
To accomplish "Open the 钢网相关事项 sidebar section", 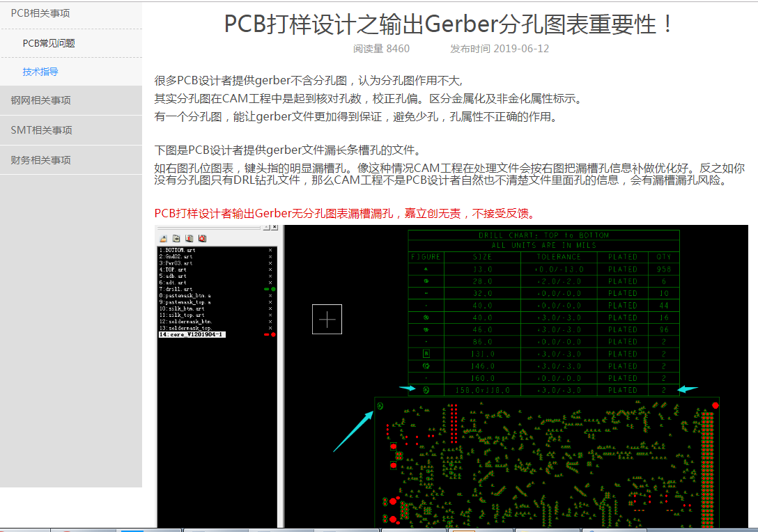I will [x=71, y=100].
